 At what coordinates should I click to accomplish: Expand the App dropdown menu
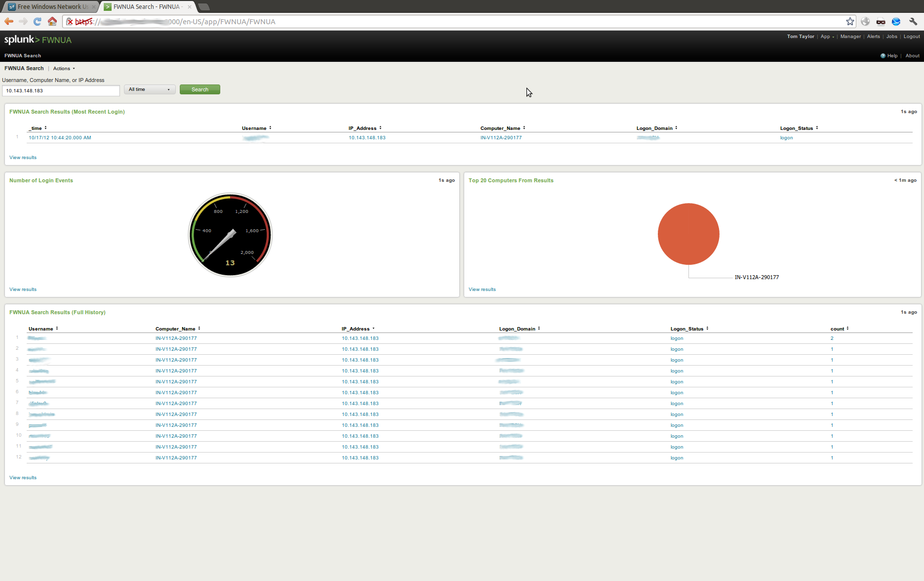pyautogui.click(x=827, y=36)
